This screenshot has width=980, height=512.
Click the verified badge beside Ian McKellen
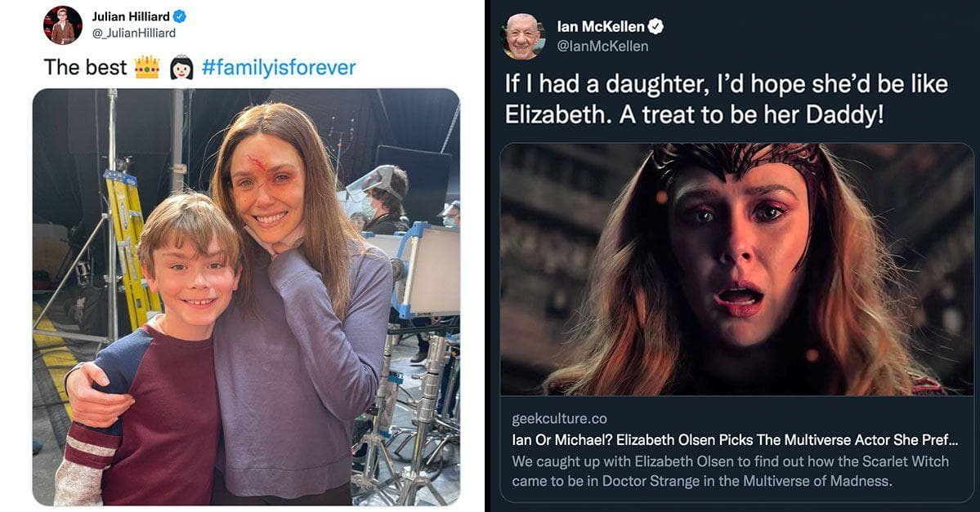click(656, 26)
